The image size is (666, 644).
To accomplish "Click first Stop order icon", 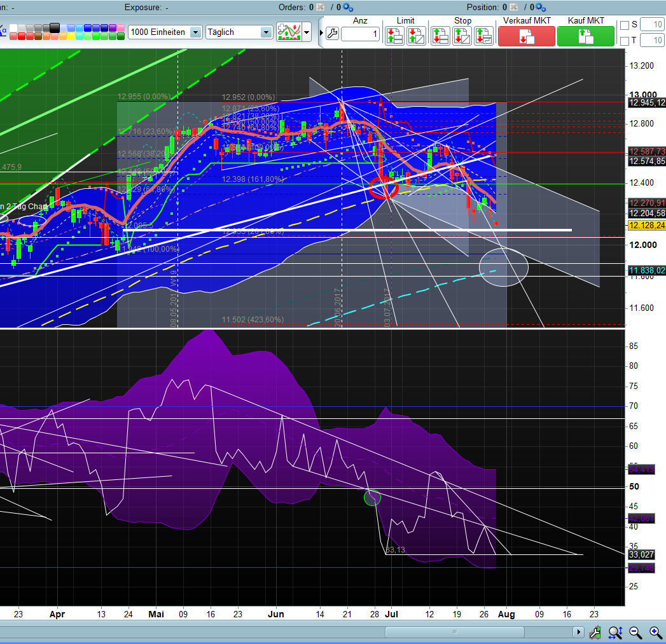I will click(440, 36).
